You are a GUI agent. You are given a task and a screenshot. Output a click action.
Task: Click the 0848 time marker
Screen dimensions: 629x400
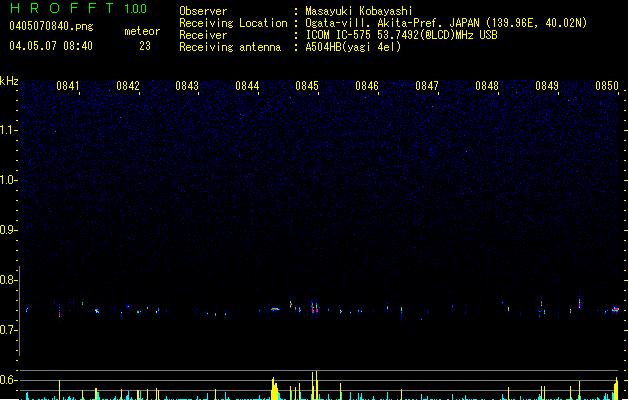(x=487, y=86)
